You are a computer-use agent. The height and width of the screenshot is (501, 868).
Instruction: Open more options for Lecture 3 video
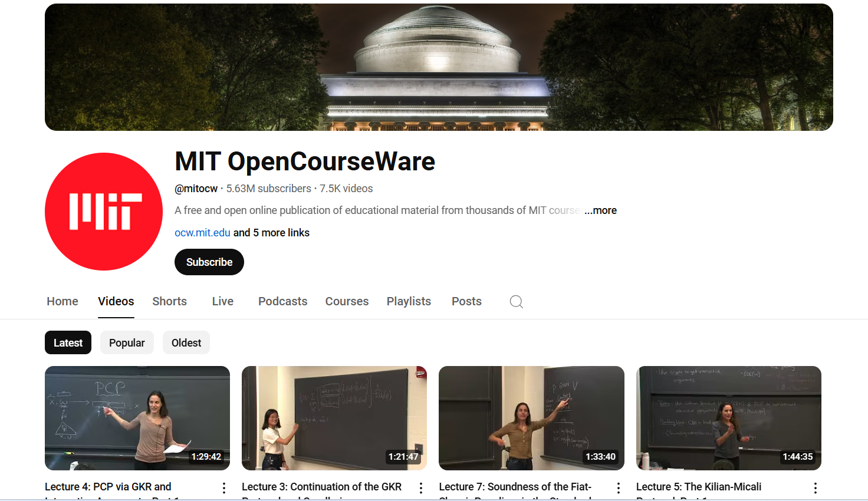click(x=421, y=488)
